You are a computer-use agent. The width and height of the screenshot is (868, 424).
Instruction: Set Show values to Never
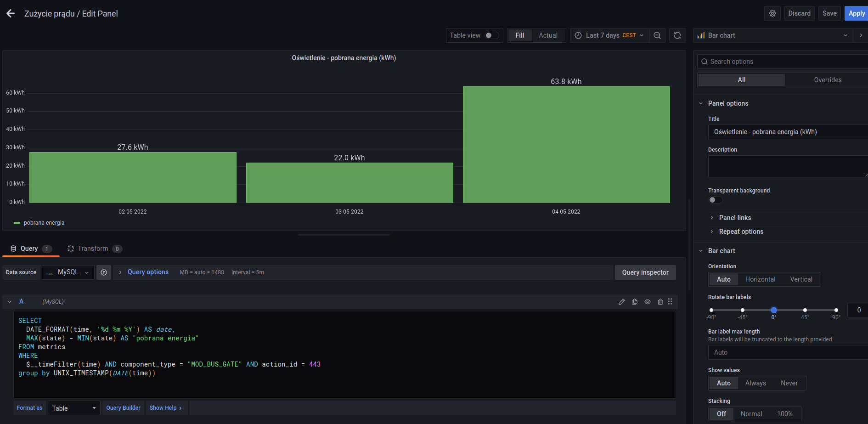[789, 383]
